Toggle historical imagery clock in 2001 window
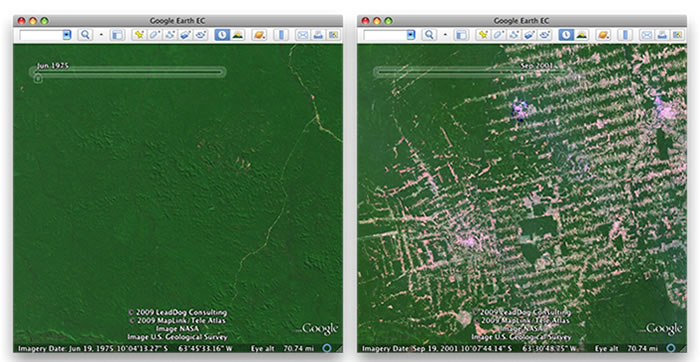The width and height of the screenshot is (700, 362). tap(566, 35)
